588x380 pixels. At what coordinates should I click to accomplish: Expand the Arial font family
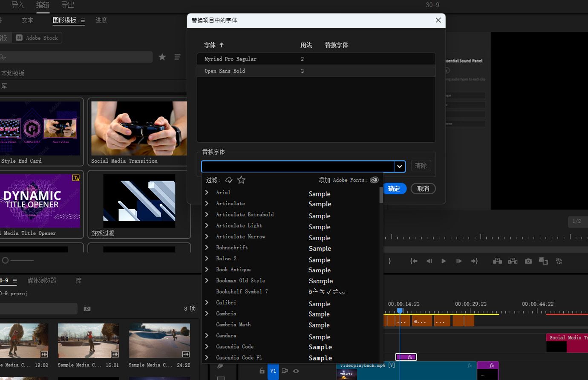click(x=207, y=193)
